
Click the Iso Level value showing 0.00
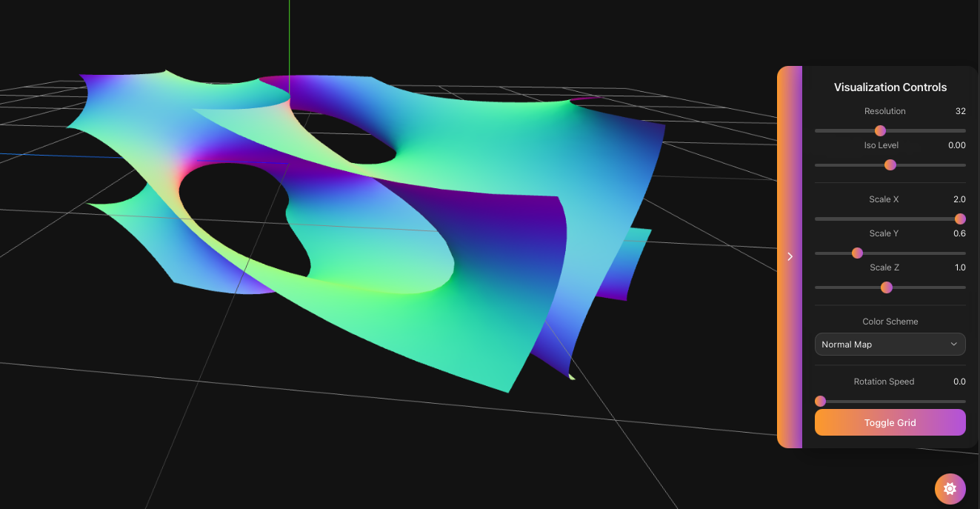coord(957,145)
